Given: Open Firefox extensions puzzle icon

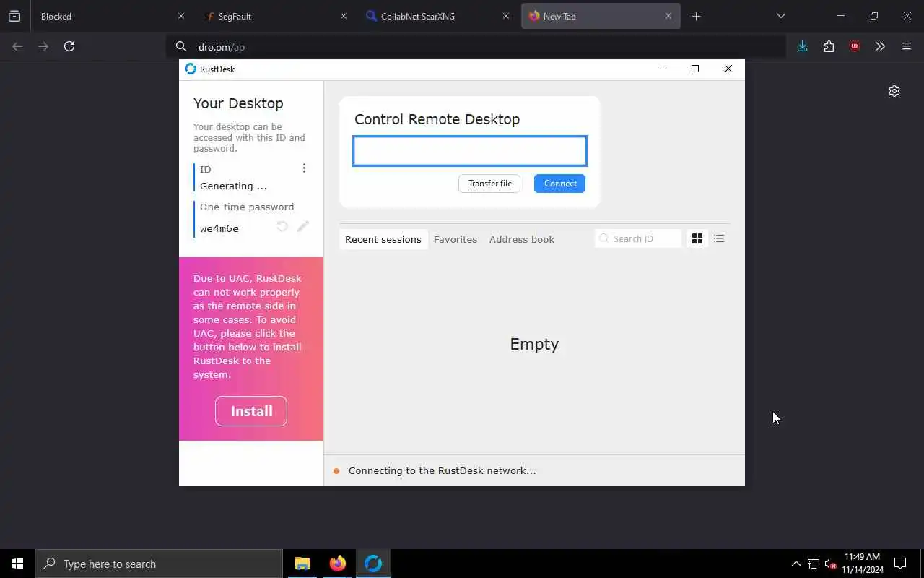Looking at the screenshot, I should [829, 46].
